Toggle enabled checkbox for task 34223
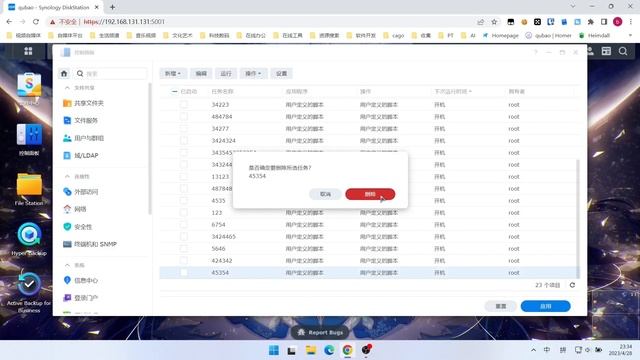Screen dimensions: 640x360 click(184, 104)
